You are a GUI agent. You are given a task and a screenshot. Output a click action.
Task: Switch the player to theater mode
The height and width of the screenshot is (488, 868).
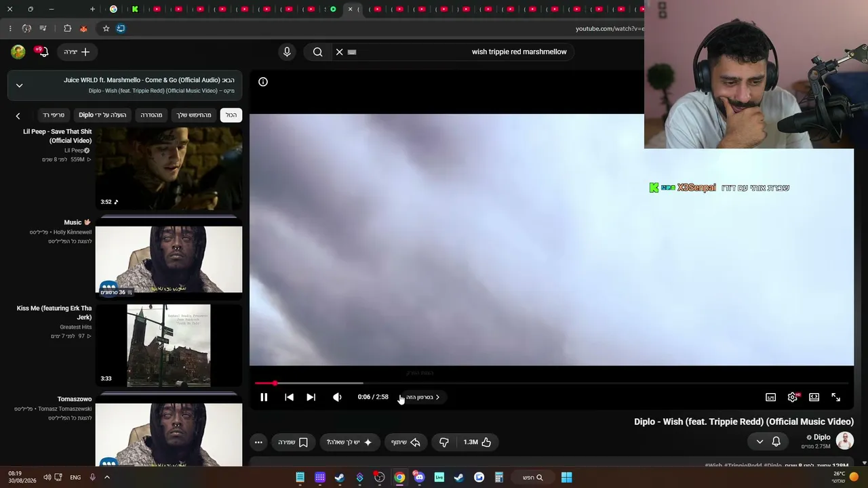coord(814,397)
